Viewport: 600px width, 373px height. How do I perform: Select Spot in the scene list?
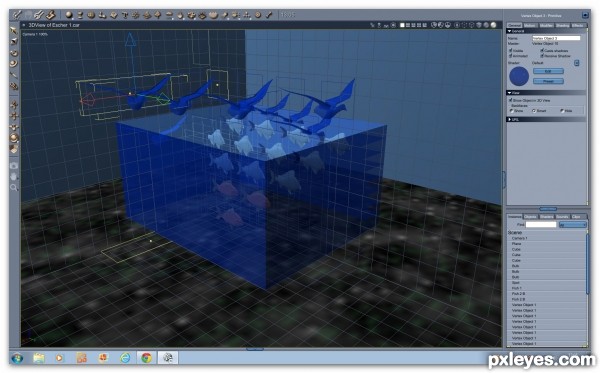pyautogui.click(x=515, y=283)
